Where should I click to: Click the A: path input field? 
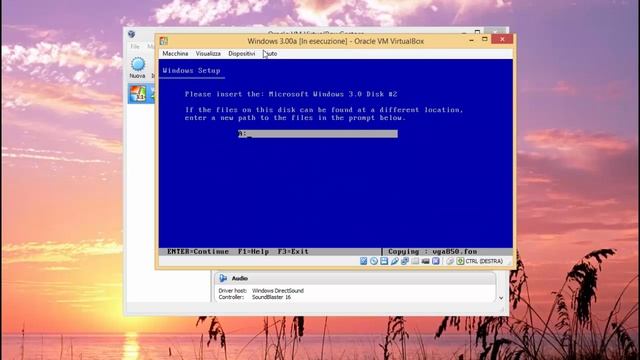[318, 134]
